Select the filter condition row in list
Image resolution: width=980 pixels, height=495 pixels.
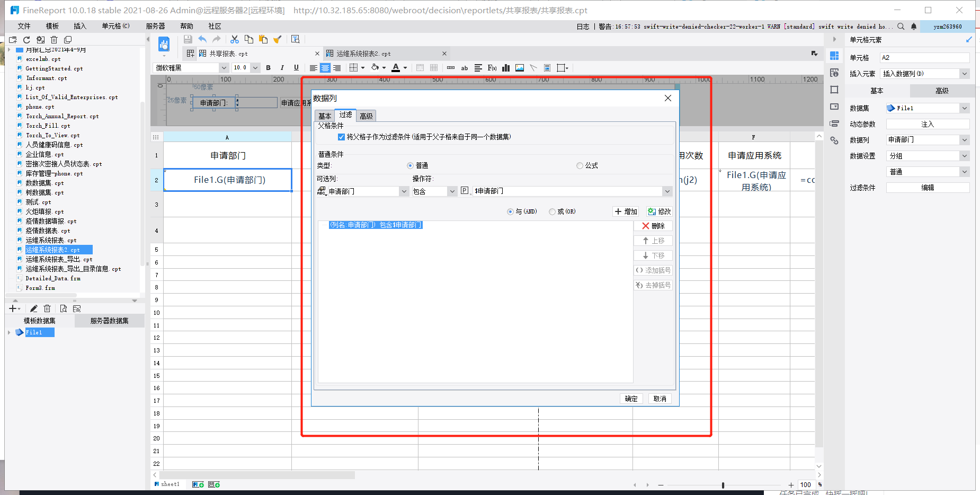coord(376,225)
